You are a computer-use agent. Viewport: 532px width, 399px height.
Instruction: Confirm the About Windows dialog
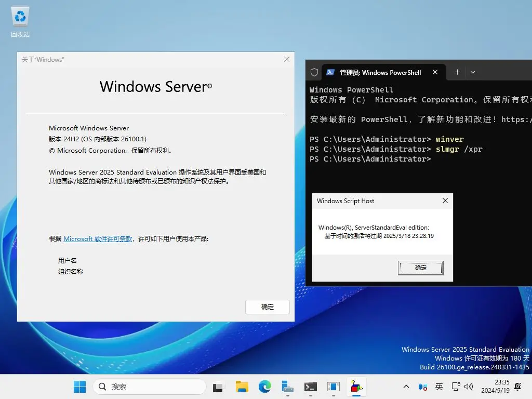point(267,307)
